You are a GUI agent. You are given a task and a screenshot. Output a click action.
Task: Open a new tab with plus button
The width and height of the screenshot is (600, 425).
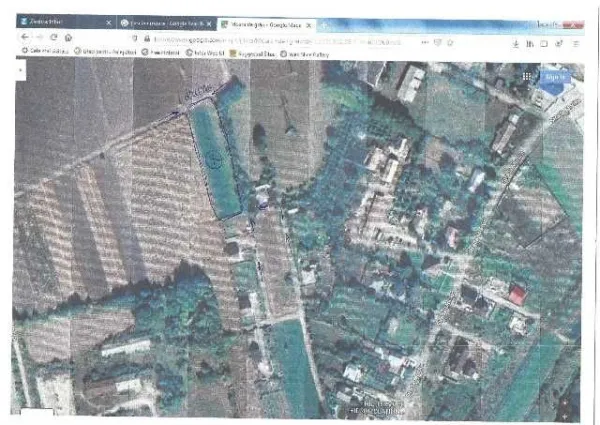click(324, 26)
